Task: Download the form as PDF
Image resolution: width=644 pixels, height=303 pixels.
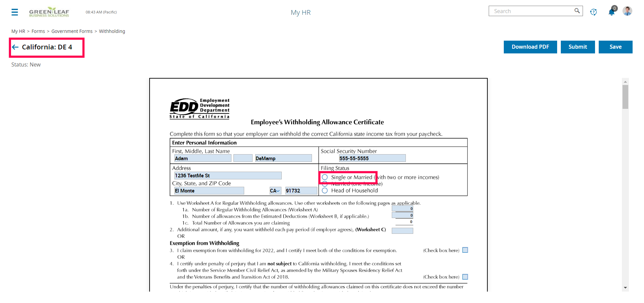Action: click(x=530, y=47)
